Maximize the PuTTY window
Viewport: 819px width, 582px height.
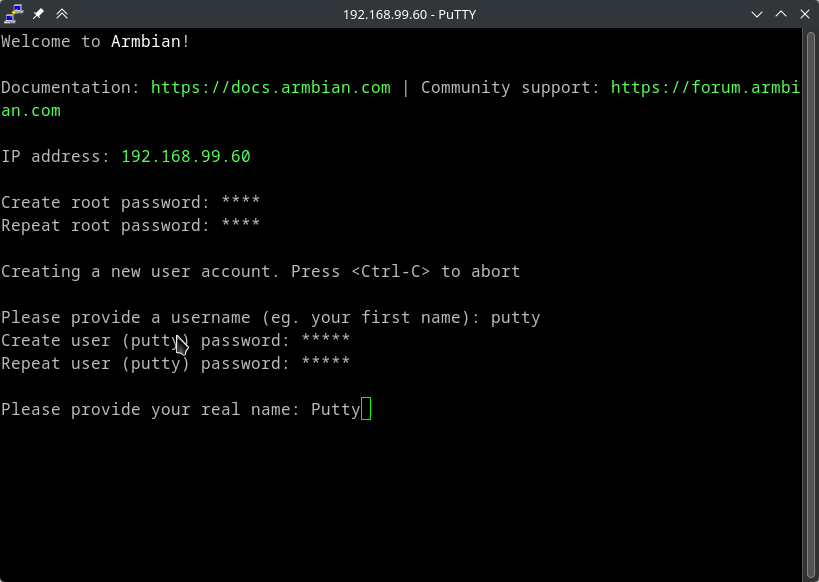pyautogui.click(x=781, y=14)
